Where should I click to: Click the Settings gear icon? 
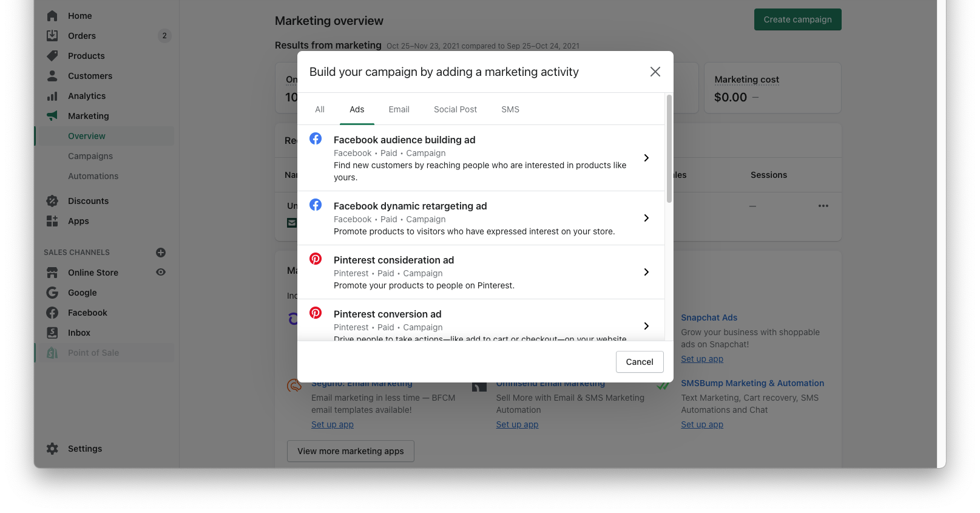click(52, 449)
